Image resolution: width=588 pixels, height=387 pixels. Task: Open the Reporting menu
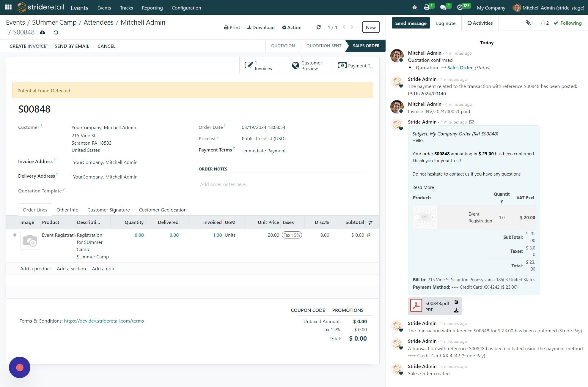pos(152,8)
